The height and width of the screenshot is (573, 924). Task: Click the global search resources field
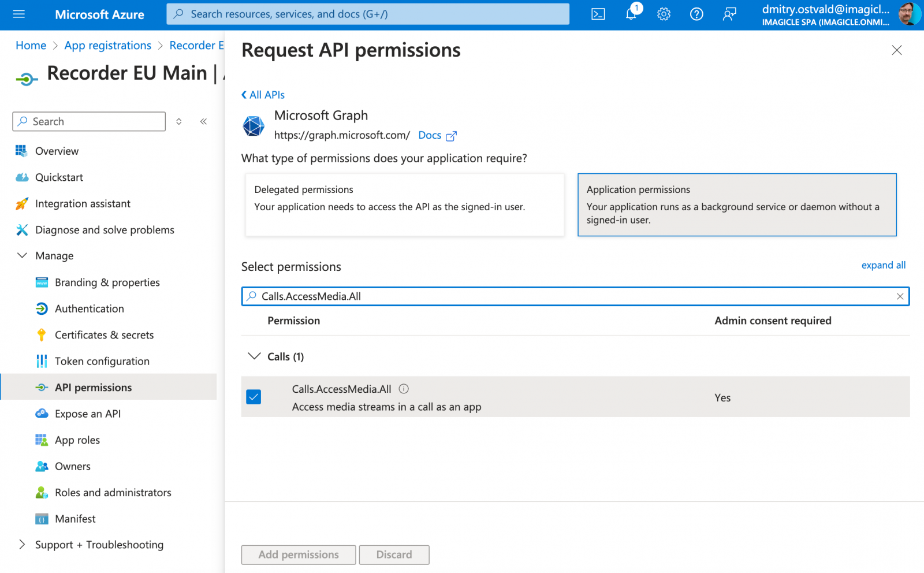point(368,14)
